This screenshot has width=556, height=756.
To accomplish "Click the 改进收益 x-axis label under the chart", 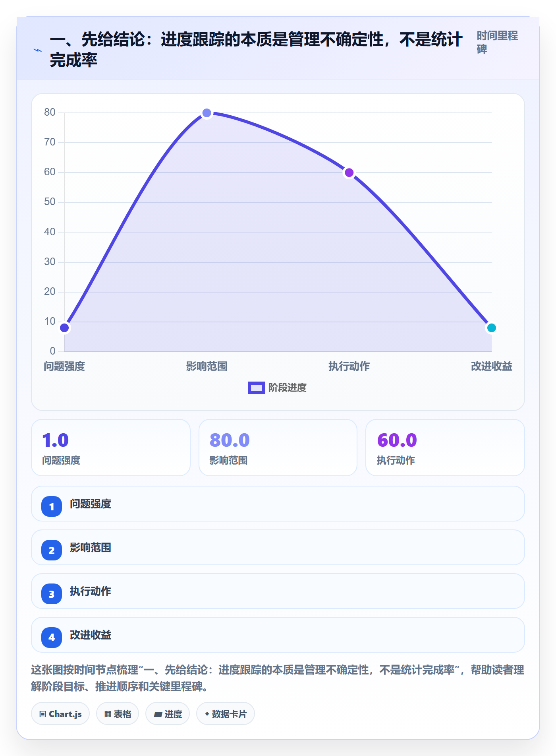I will (x=492, y=366).
